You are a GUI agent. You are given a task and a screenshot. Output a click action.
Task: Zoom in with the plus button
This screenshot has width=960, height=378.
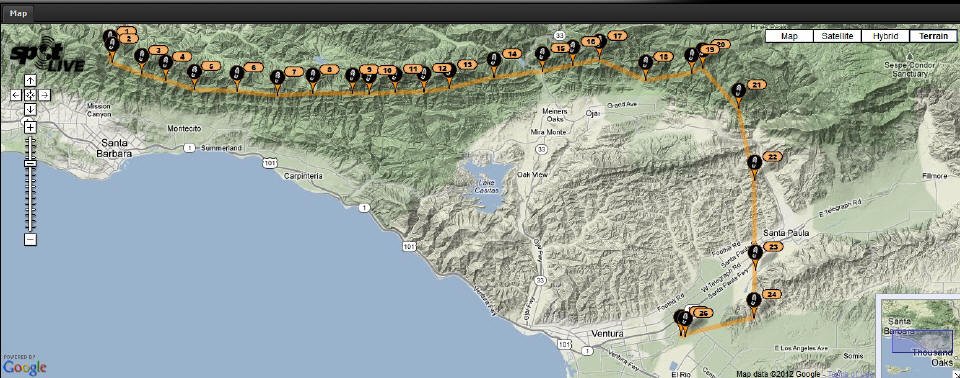tap(30, 127)
